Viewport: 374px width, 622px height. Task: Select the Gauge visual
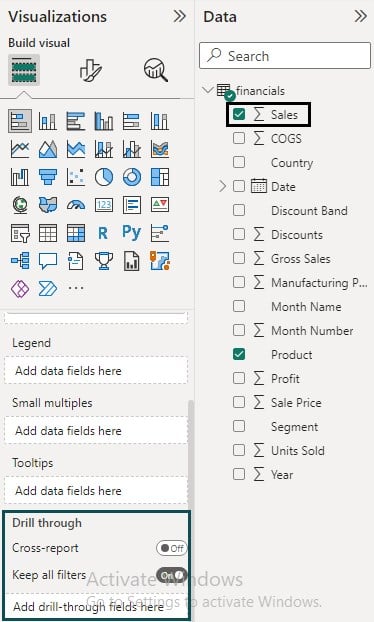[x=76, y=205]
